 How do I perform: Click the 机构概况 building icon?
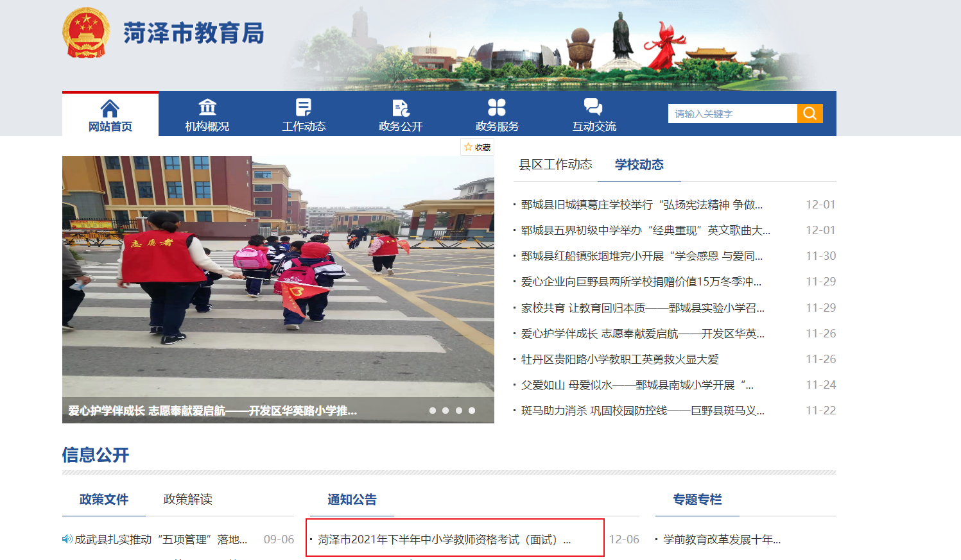point(207,107)
